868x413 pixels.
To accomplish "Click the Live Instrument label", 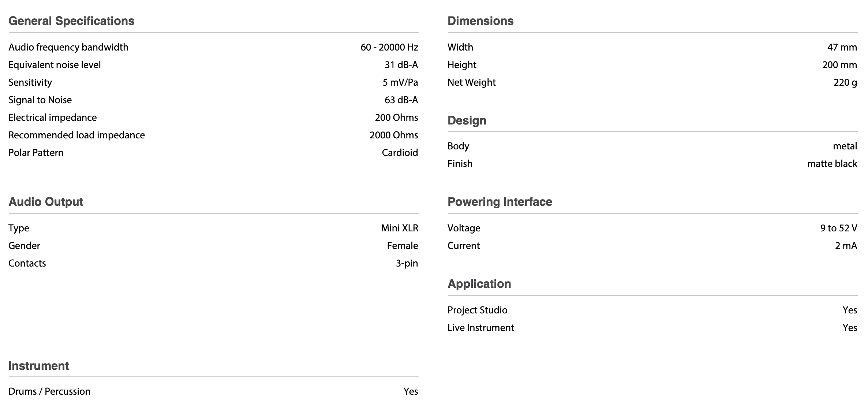I will click(480, 328).
